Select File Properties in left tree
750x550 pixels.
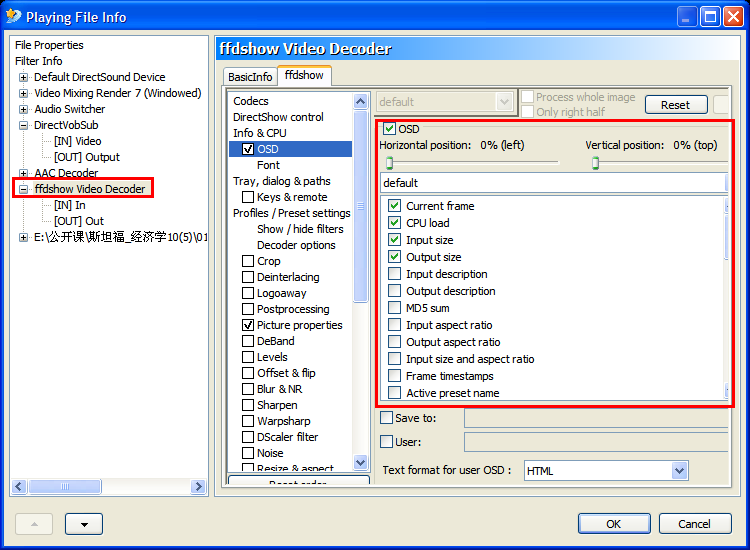pos(49,45)
